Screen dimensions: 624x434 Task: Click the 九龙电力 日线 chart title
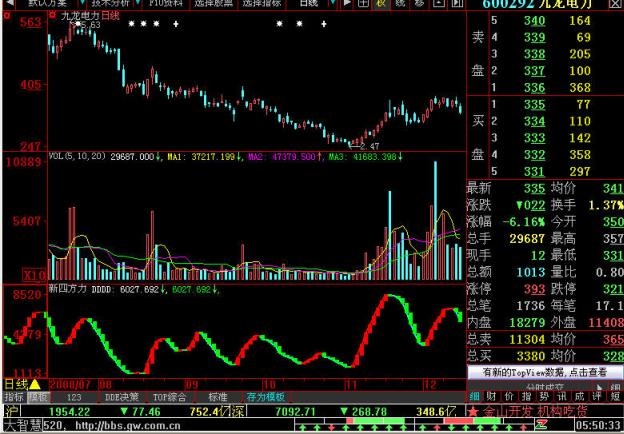(x=90, y=16)
